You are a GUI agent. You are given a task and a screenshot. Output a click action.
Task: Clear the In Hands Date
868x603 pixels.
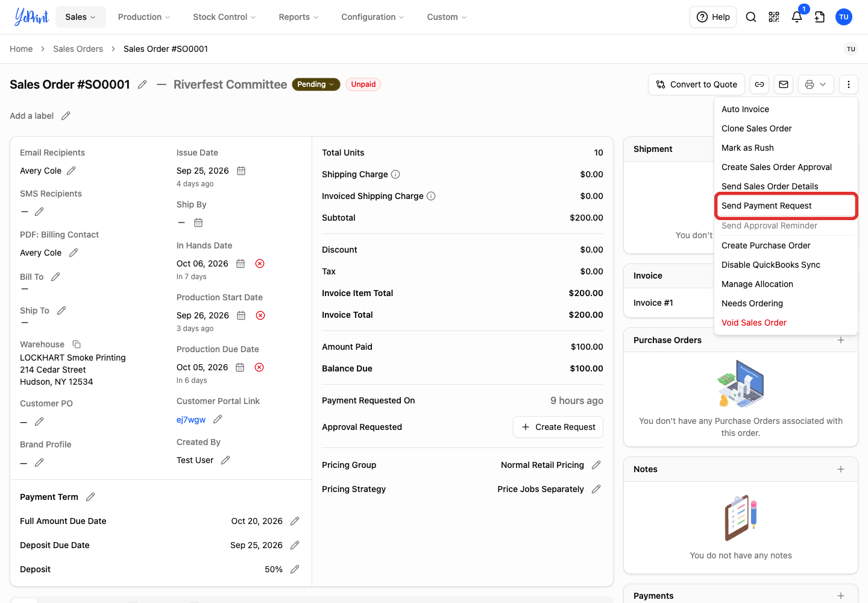[x=260, y=264]
